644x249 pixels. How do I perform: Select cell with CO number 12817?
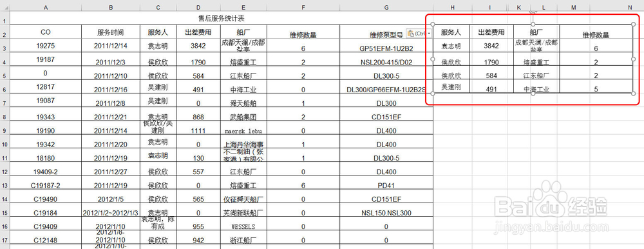[x=46, y=87]
